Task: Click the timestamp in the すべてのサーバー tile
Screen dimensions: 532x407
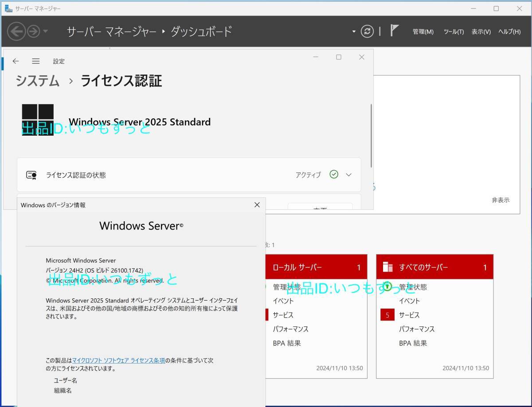Action: point(465,368)
